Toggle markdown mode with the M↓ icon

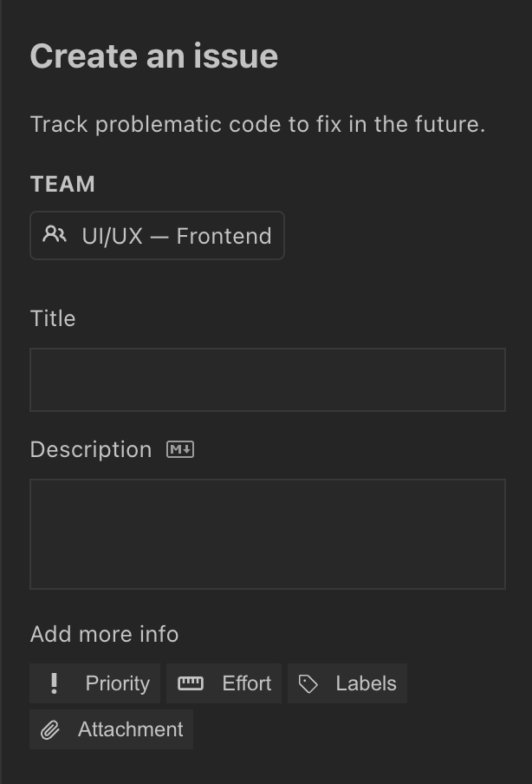(x=179, y=449)
